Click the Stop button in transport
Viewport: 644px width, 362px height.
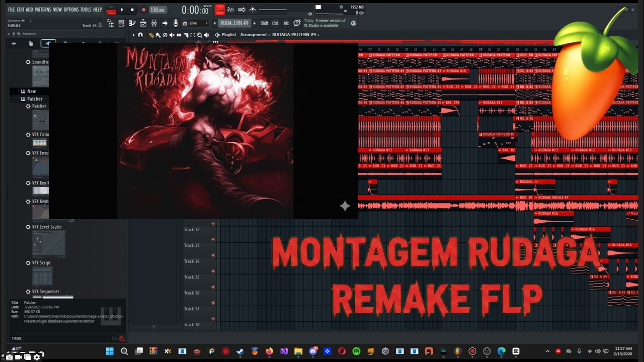coord(132,10)
